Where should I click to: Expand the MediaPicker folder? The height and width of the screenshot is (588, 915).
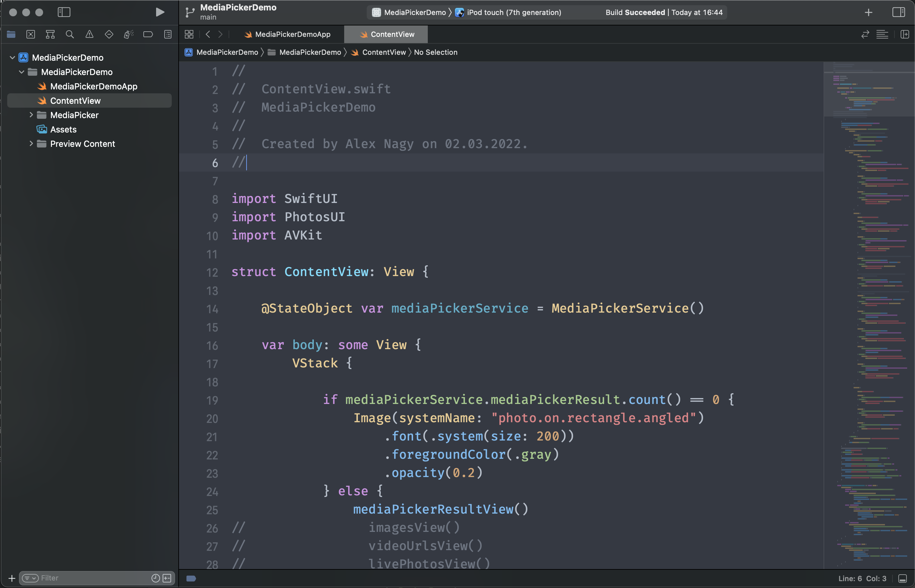[x=31, y=115]
